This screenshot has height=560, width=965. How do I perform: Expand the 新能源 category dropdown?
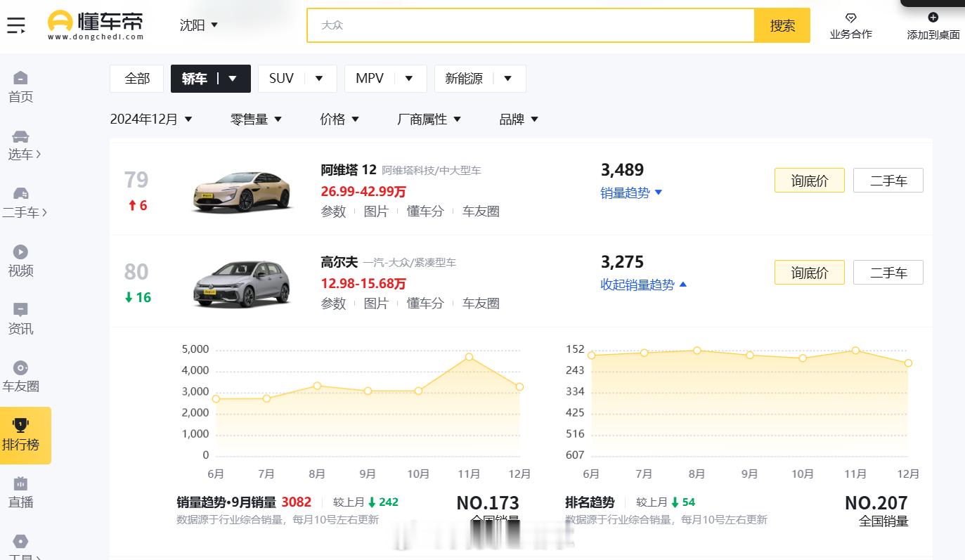pos(508,79)
